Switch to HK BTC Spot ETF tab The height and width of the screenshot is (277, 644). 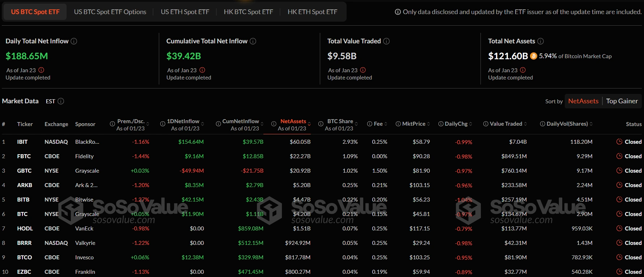(248, 12)
